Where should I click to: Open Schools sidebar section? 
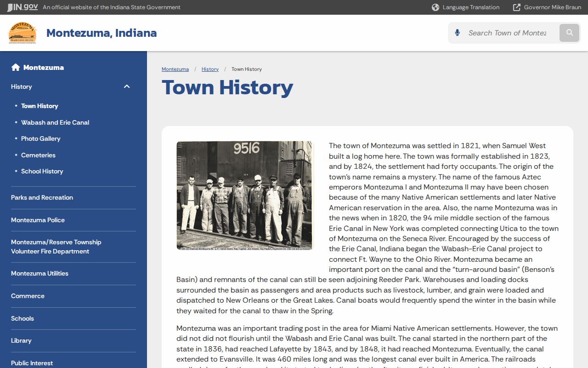[x=23, y=318]
